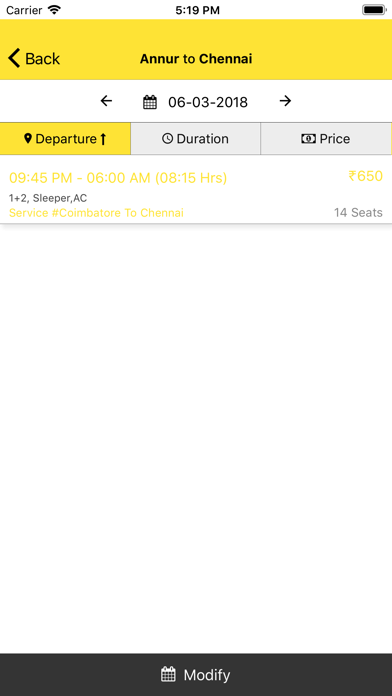Open the calendar icon beside the date
Image resolution: width=392 pixels, height=696 pixels.
[x=150, y=103]
